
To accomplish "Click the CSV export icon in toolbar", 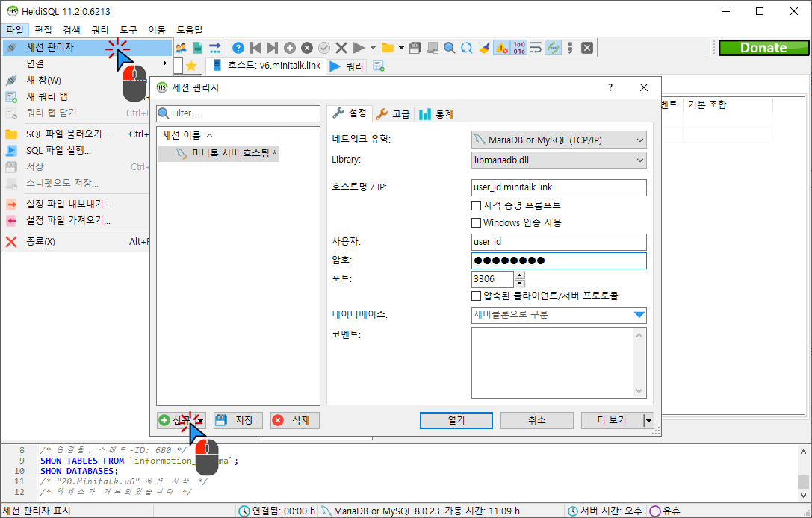I will pos(198,48).
